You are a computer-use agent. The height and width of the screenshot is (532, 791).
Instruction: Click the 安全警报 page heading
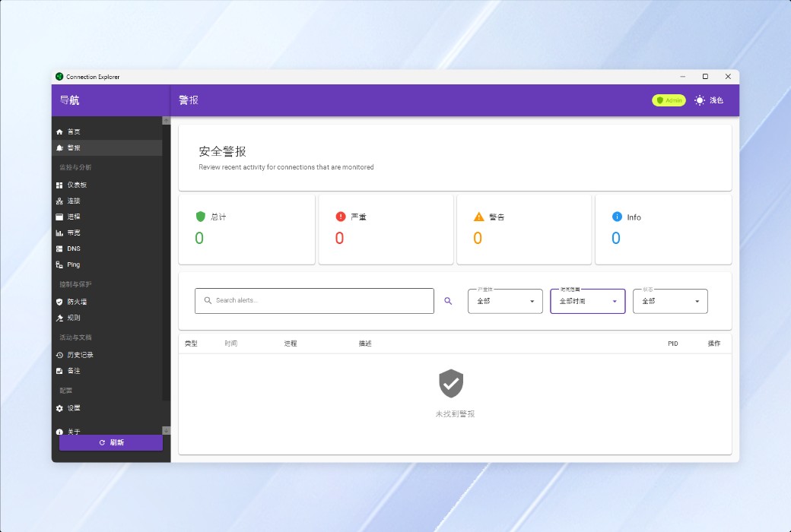tap(222, 151)
